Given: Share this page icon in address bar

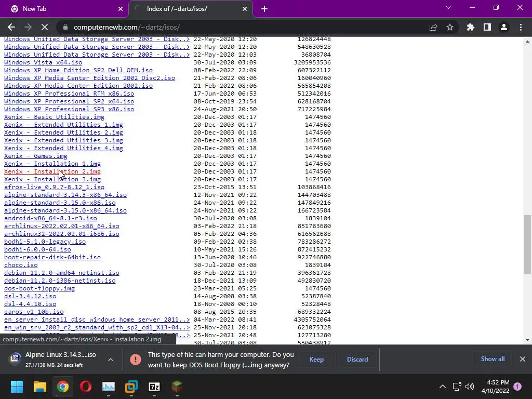Looking at the screenshot, I should coord(433,27).
